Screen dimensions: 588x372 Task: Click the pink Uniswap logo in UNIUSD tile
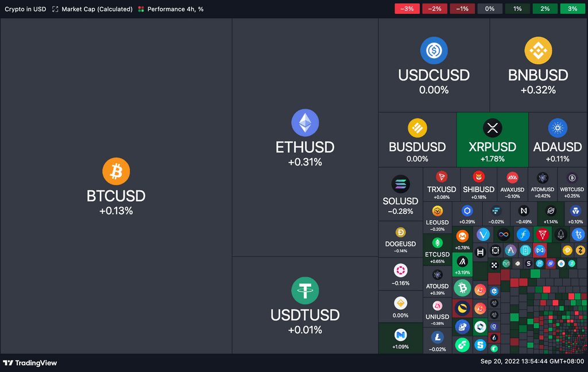437,306
